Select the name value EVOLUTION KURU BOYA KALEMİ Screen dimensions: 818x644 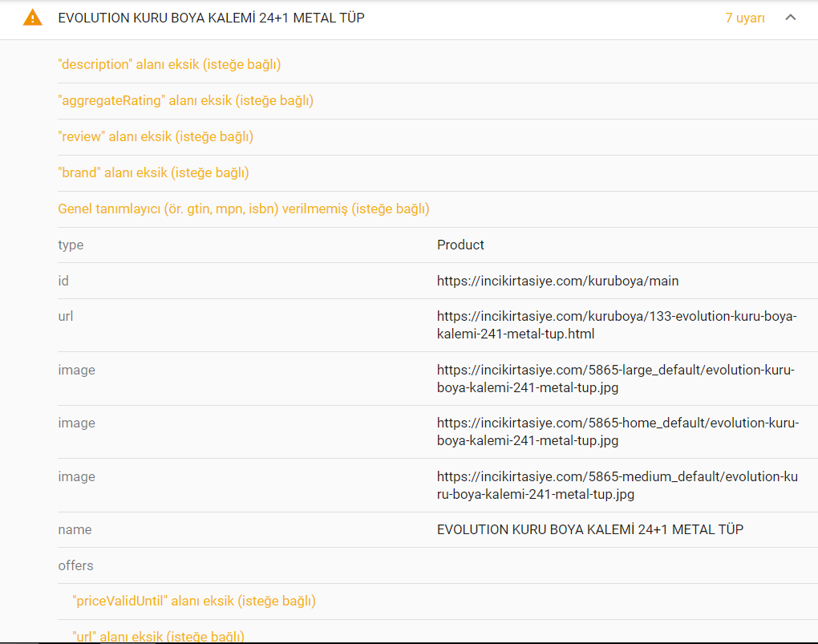(x=590, y=529)
